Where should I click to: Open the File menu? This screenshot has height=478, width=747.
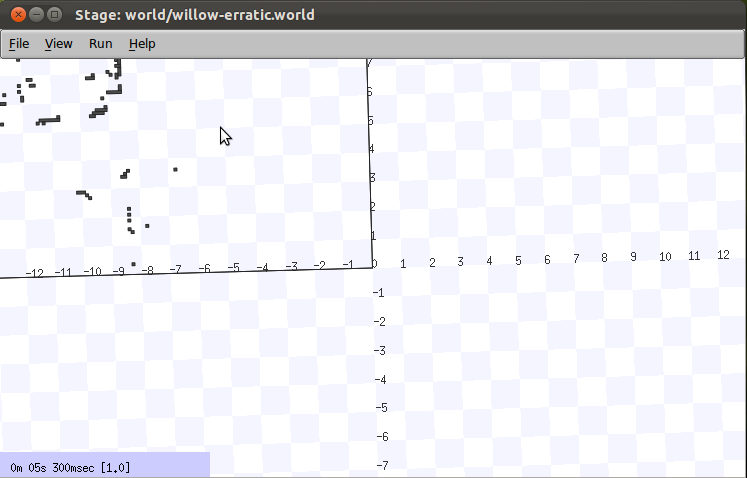19,44
